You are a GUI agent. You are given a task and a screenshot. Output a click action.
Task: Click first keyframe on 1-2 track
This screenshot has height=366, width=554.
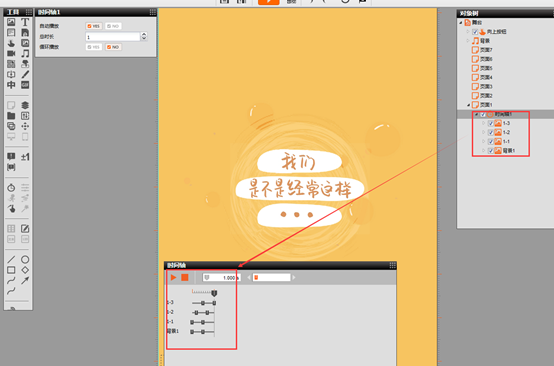click(x=196, y=313)
